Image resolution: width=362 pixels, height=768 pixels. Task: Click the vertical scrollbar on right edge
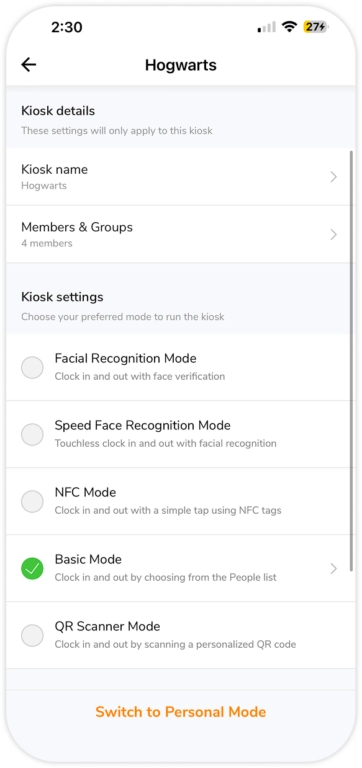(x=351, y=361)
